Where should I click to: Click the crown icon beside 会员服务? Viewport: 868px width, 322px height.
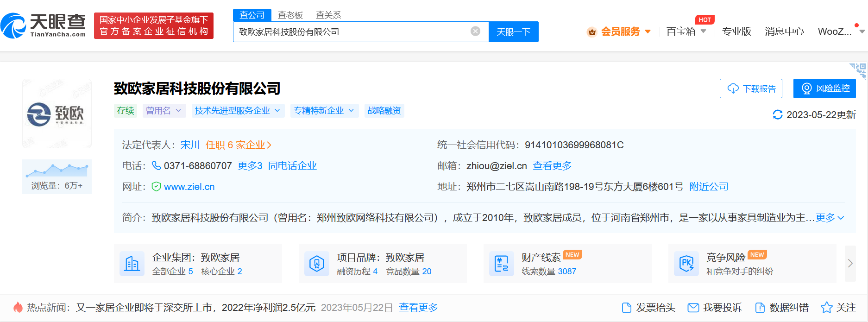coord(591,32)
